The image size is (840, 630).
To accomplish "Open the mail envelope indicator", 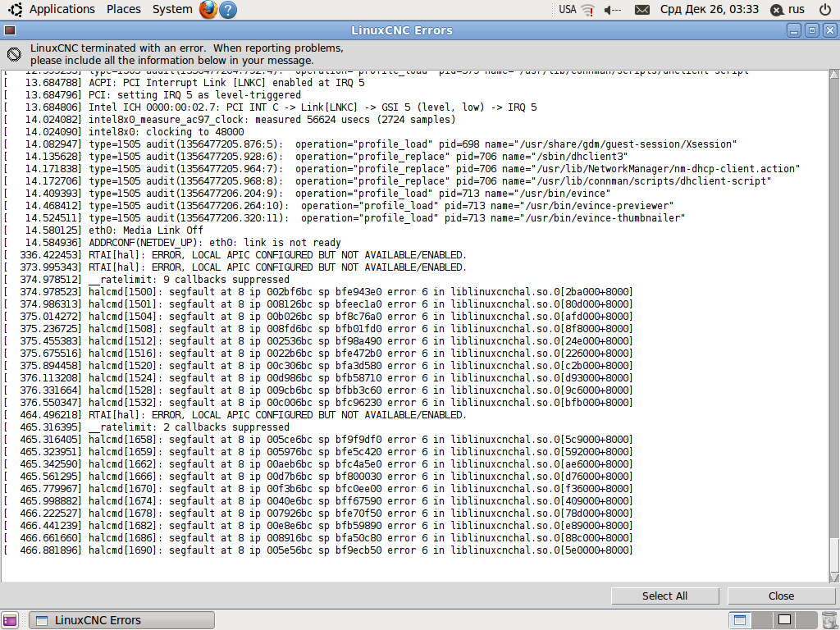I will coord(641,10).
